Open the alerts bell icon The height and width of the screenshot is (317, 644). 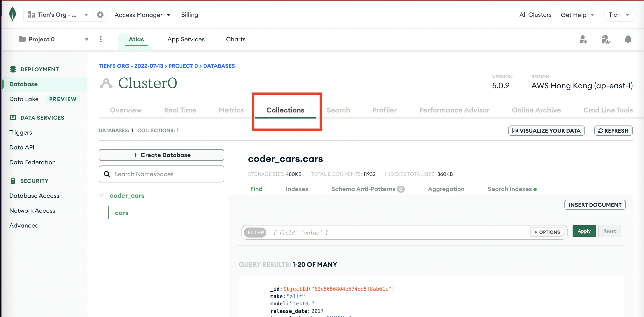628,39
